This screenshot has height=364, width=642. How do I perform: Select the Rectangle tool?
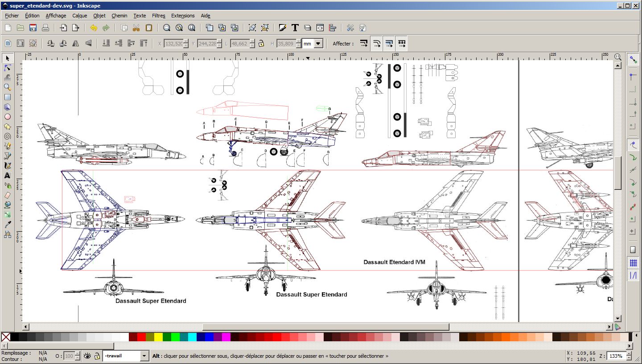8,97
